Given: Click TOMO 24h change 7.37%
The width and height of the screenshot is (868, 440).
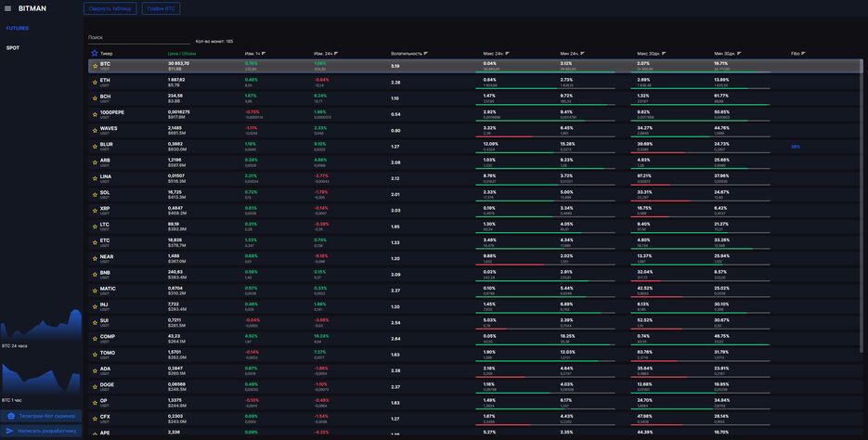Looking at the screenshot, I should (320, 352).
